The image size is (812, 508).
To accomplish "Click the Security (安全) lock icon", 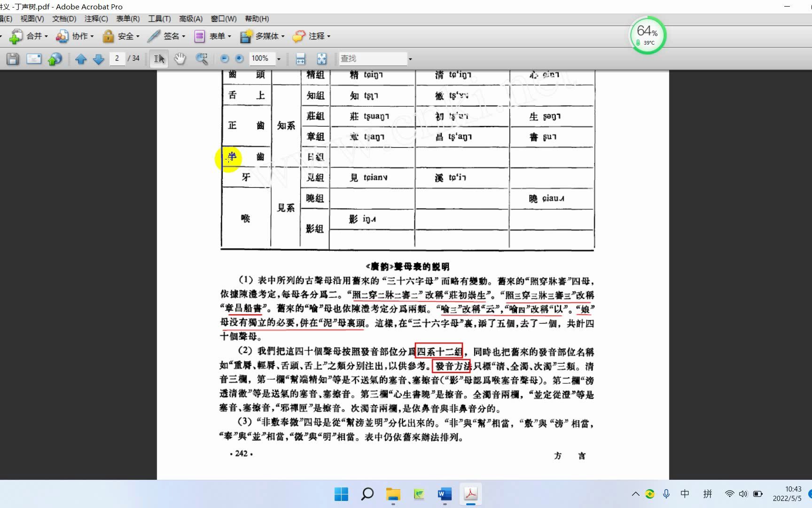I will click(108, 36).
